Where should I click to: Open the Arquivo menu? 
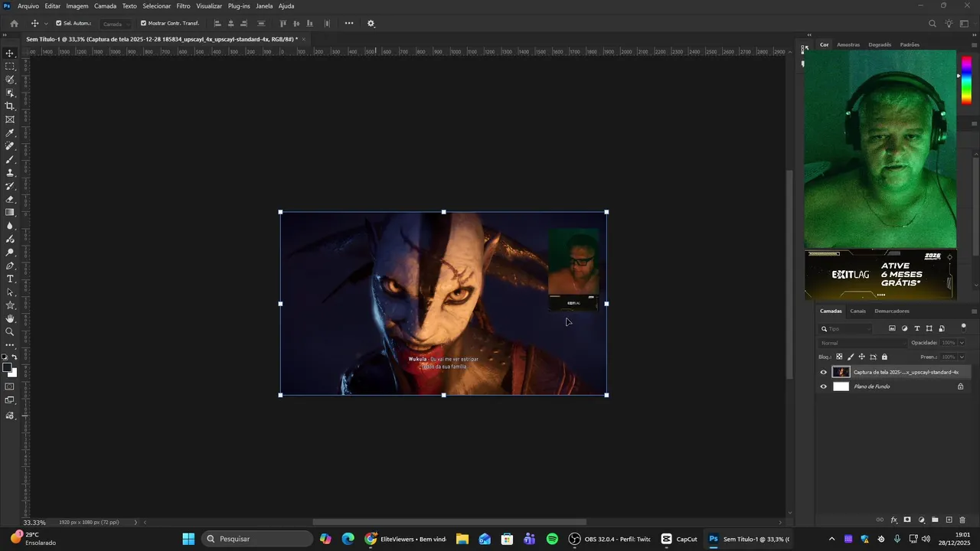point(28,6)
